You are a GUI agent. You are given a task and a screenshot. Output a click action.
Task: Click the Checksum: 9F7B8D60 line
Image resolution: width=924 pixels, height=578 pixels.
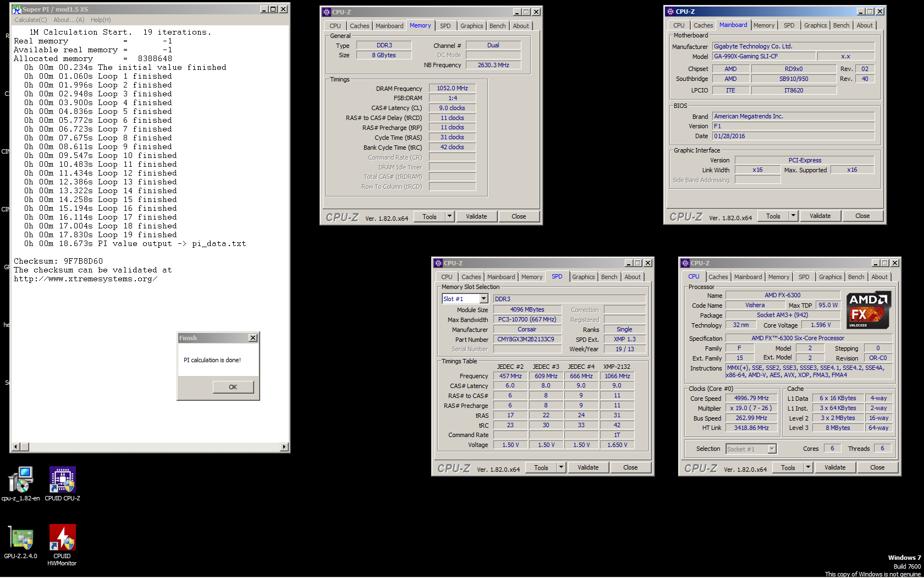58,261
